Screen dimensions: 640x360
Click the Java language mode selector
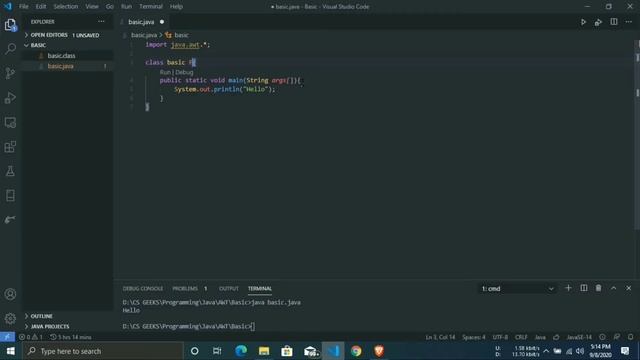click(x=540, y=337)
